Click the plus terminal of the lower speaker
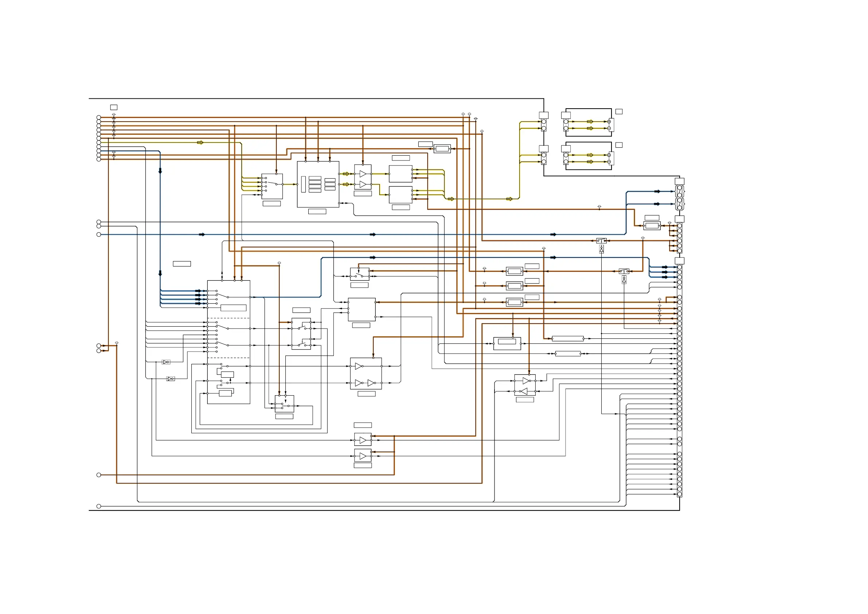Viewport: 868px width, 614px height. [x=609, y=155]
